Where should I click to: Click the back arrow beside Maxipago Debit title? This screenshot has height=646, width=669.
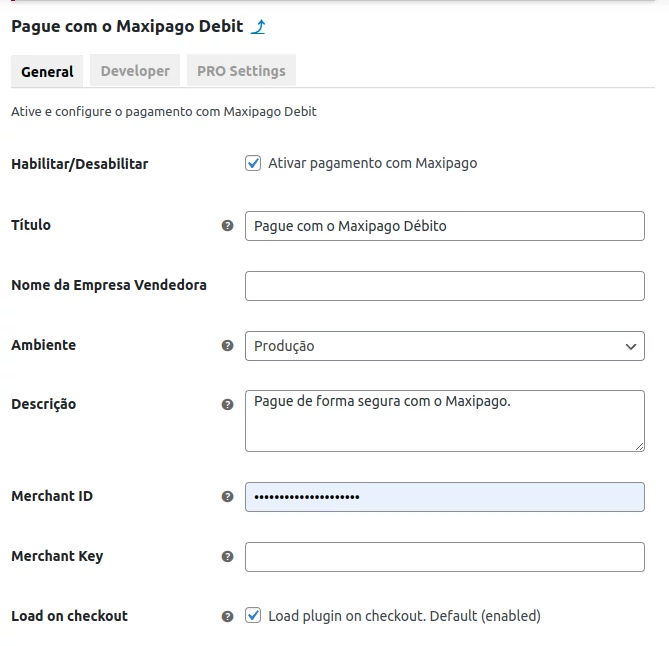click(x=258, y=27)
